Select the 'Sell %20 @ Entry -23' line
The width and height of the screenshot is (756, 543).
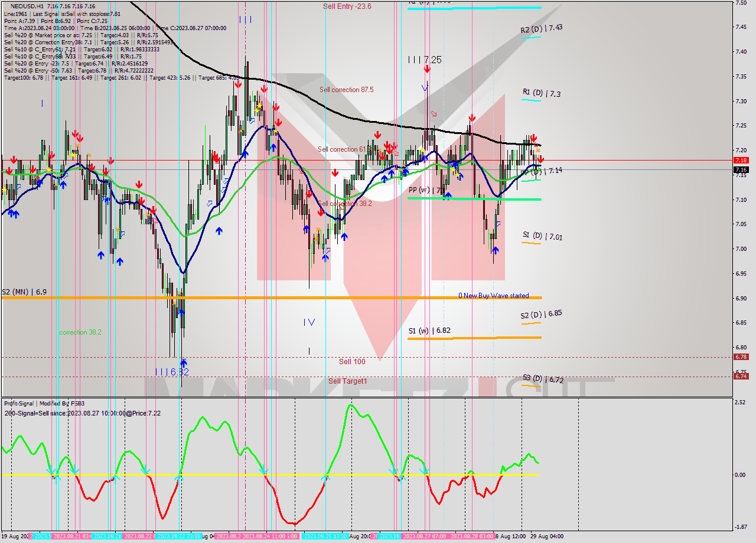(x=76, y=63)
